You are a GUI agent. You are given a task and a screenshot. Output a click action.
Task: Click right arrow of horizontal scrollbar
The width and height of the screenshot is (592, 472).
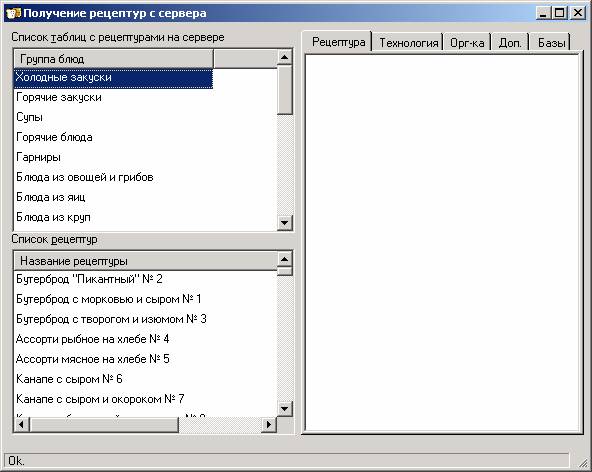[269, 425]
